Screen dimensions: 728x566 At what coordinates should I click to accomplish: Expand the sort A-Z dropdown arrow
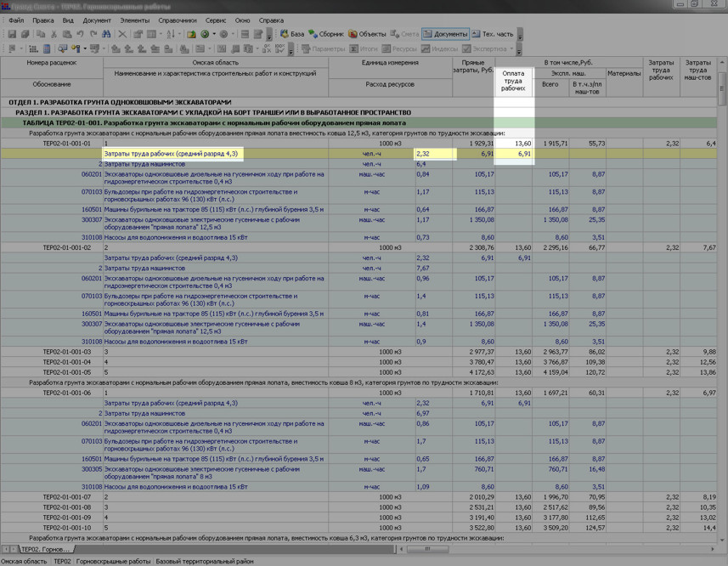click(179, 34)
